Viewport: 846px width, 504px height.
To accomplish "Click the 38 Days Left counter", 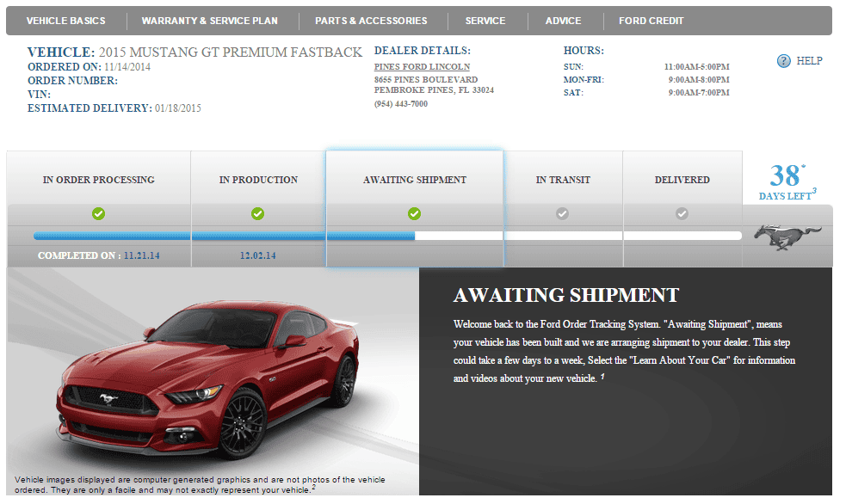I will tap(787, 182).
